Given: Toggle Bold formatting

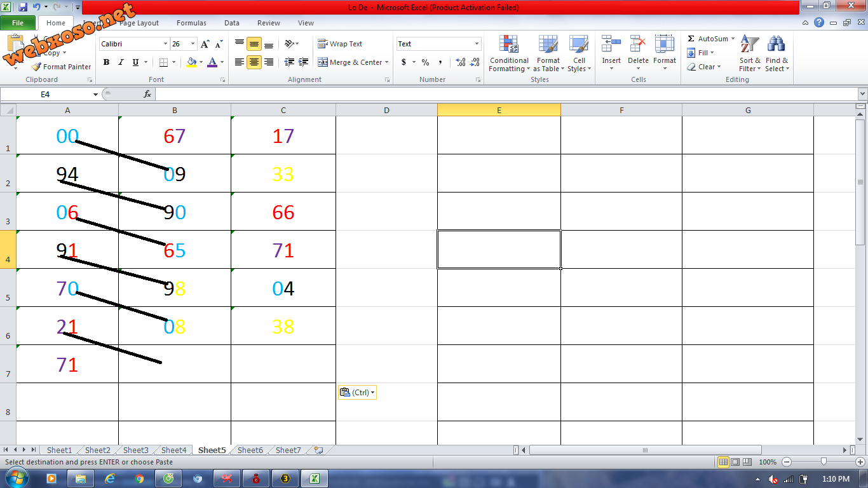Looking at the screenshot, I should click(x=106, y=62).
